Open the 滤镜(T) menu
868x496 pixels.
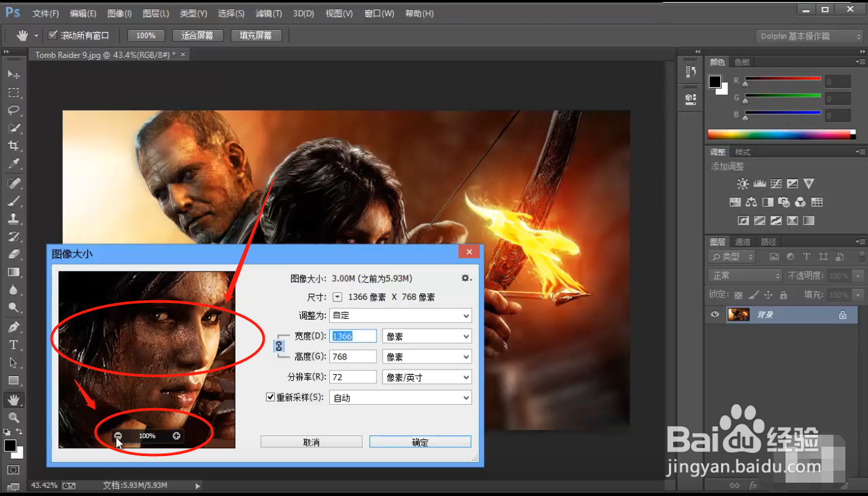[269, 13]
